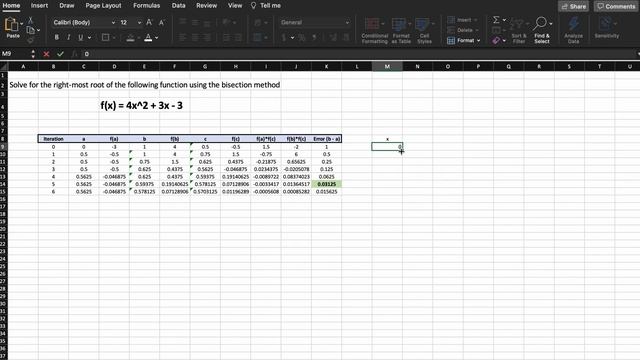This screenshot has width=640, height=360.
Task: Switch to the Review tab
Action: pos(207,6)
